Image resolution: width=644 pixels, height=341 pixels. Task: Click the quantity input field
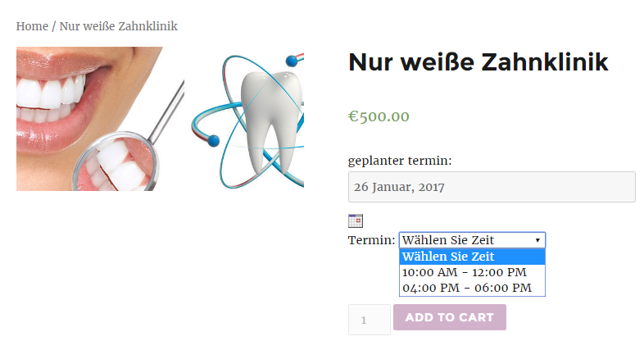pyautogui.click(x=370, y=319)
